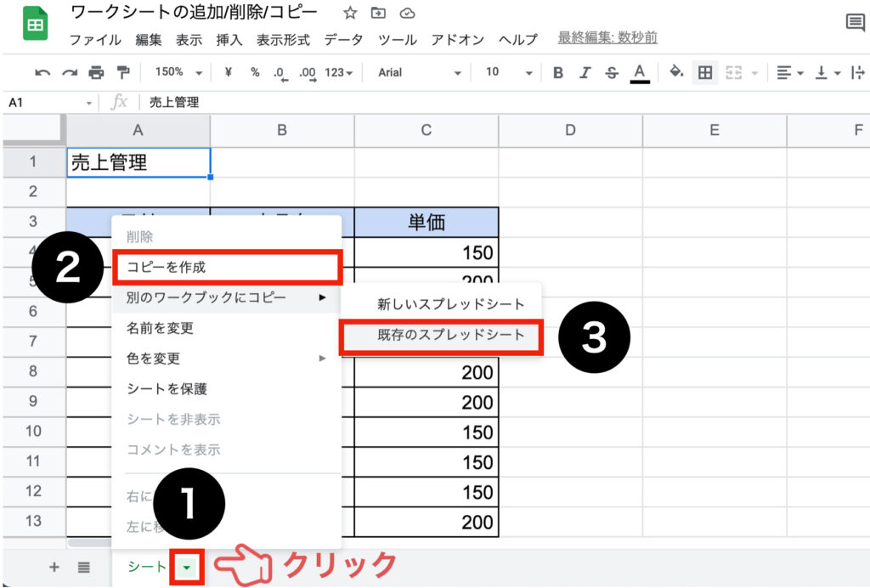870x588 pixels.
Task: Open the 123 number format dropdown
Action: [x=338, y=73]
